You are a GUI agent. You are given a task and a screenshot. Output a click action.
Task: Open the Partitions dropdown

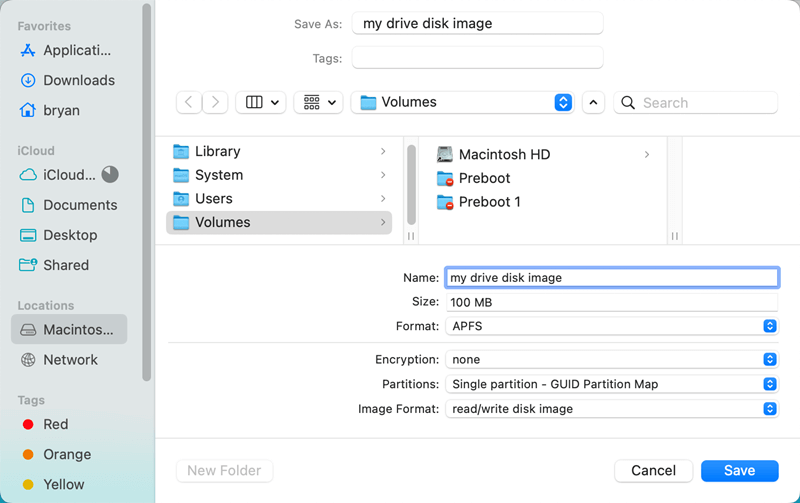611,384
